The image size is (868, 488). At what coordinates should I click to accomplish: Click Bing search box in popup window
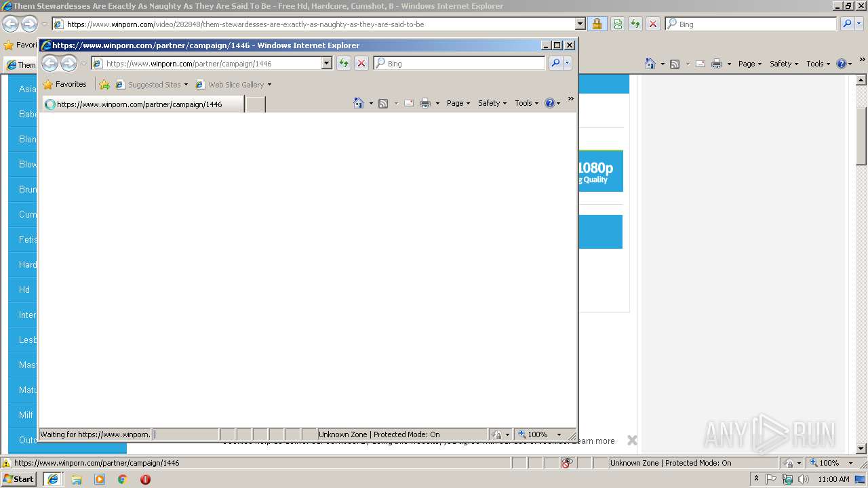(465, 63)
